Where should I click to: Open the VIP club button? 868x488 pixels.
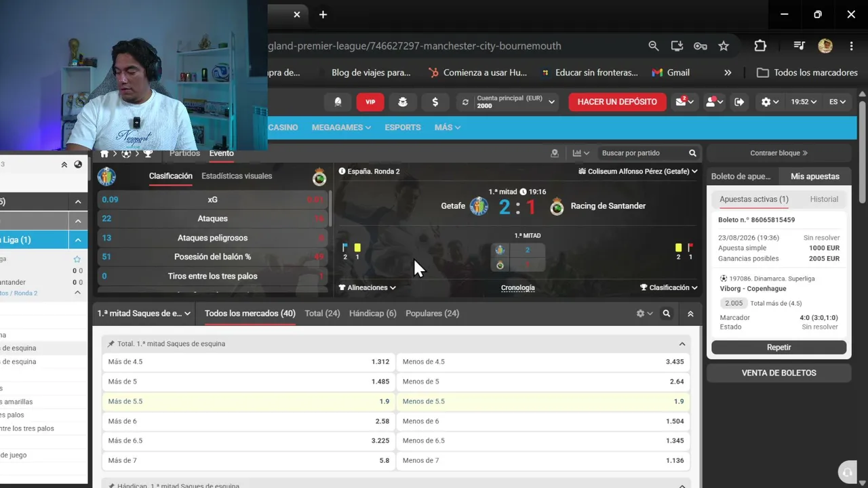(x=370, y=102)
